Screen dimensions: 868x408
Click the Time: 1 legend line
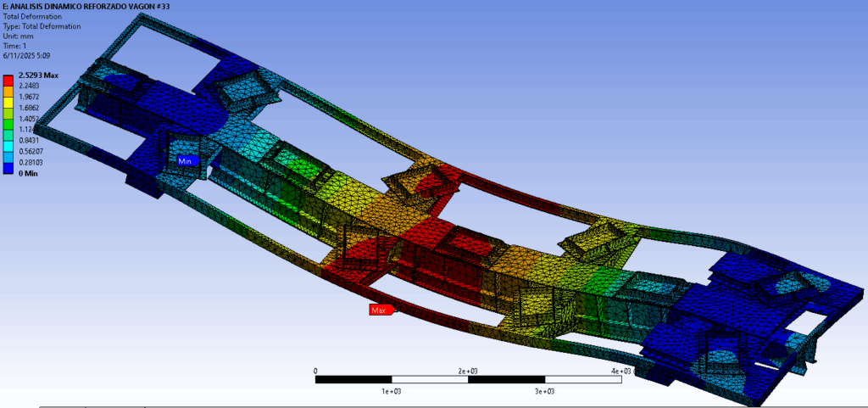pos(14,46)
